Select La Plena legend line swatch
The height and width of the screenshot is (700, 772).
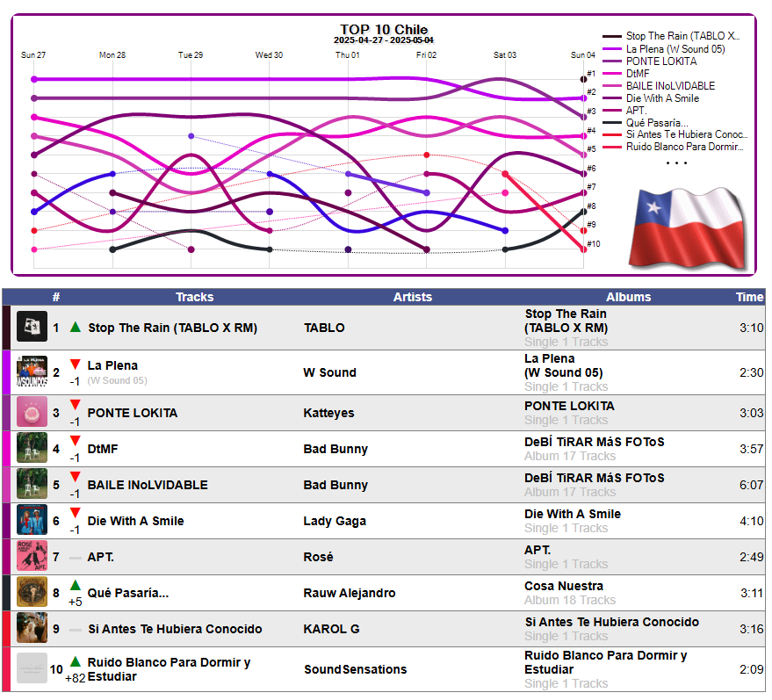pos(612,49)
